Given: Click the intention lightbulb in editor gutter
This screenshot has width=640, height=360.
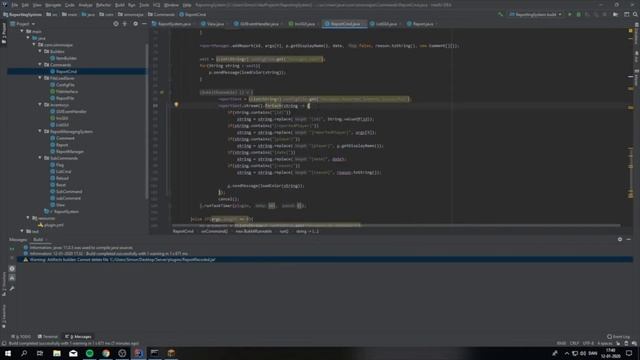Looking at the screenshot, I should coord(176,105).
